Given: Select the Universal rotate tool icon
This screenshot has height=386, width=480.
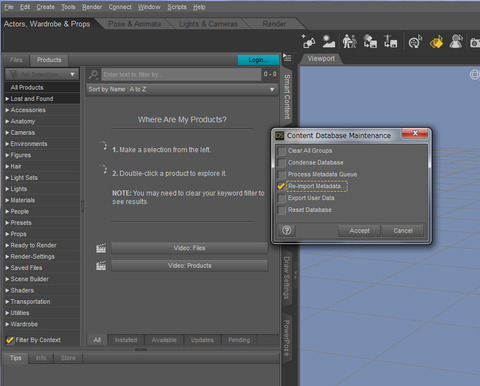Looking at the screenshot, I should point(415,42).
